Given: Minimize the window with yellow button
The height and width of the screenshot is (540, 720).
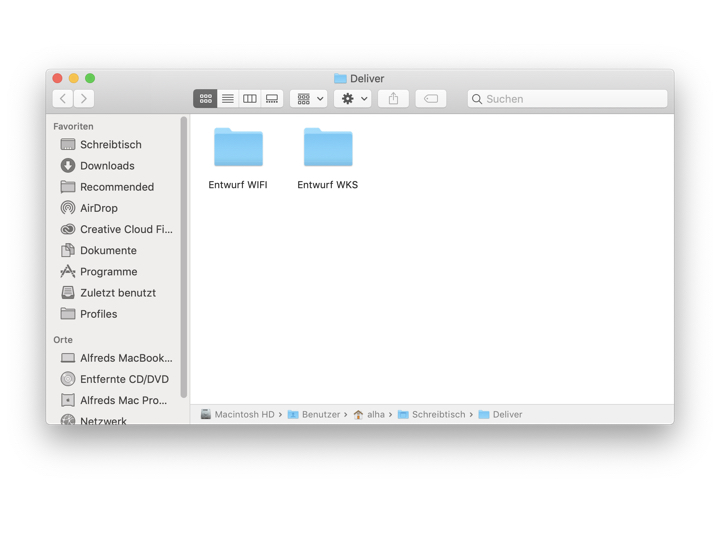Looking at the screenshot, I should (x=74, y=79).
